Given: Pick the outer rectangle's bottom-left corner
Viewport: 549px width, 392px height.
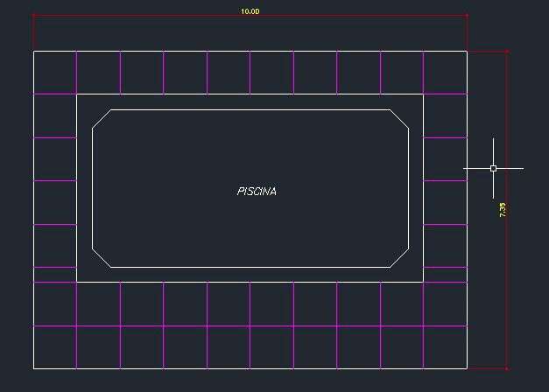Looking at the screenshot, I should pyautogui.click(x=34, y=368).
